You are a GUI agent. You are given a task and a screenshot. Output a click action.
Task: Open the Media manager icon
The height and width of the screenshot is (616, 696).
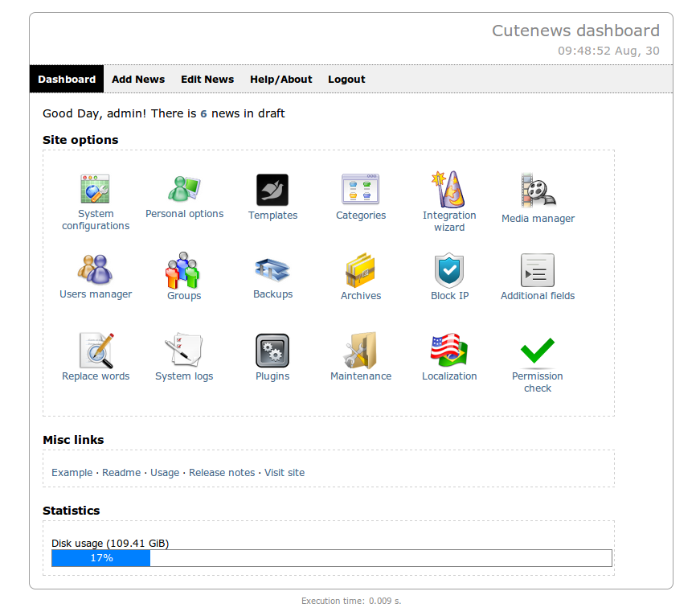(x=538, y=191)
